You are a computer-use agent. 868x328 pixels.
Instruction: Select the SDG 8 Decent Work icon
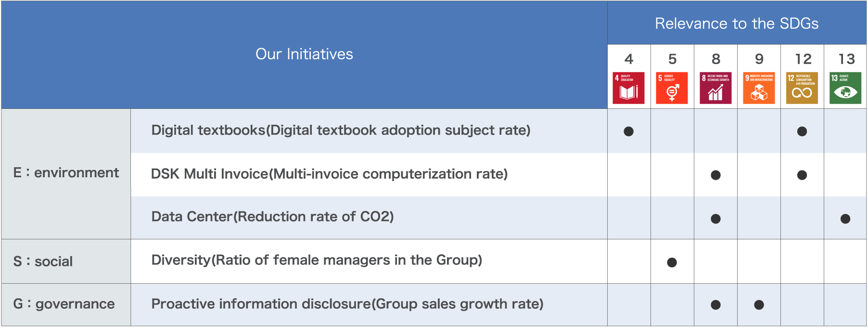[715, 88]
